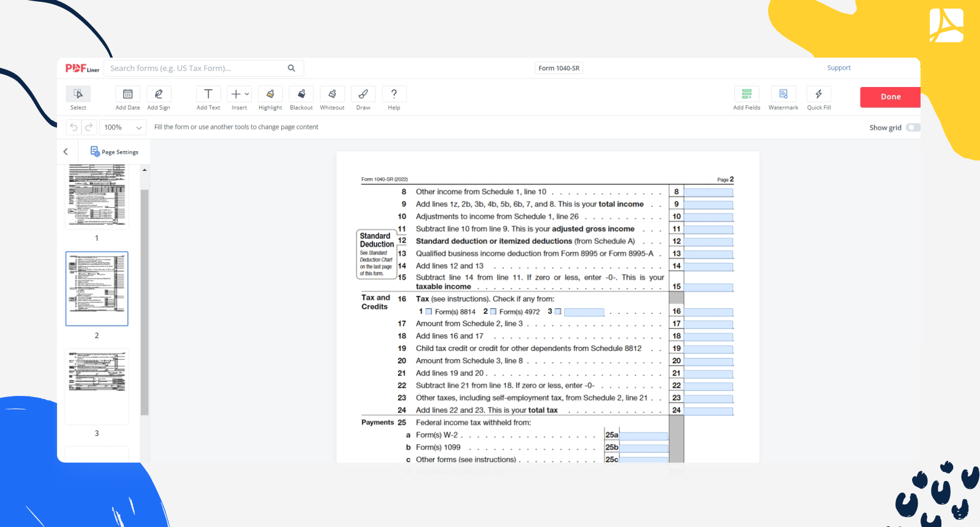The image size is (980, 527).
Task: Click the thumbnail panel scroll-up arrow
Action: click(145, 170)
